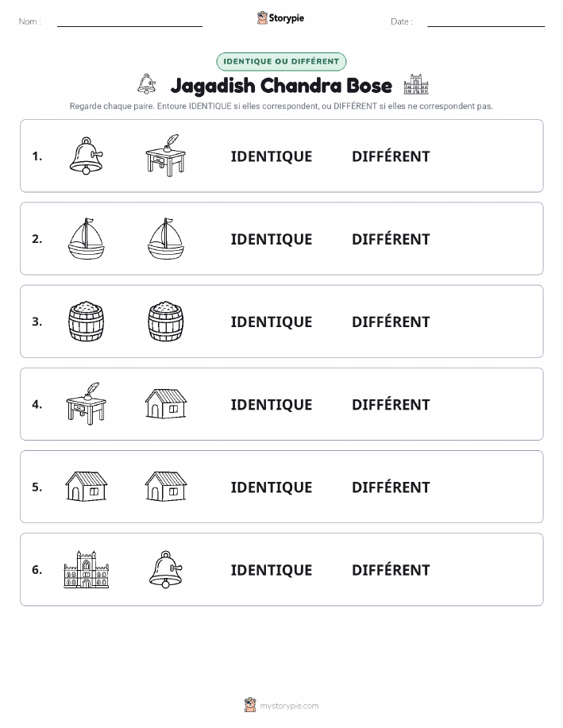
Task: Click the Nom name line field
Action: [129, 21]
